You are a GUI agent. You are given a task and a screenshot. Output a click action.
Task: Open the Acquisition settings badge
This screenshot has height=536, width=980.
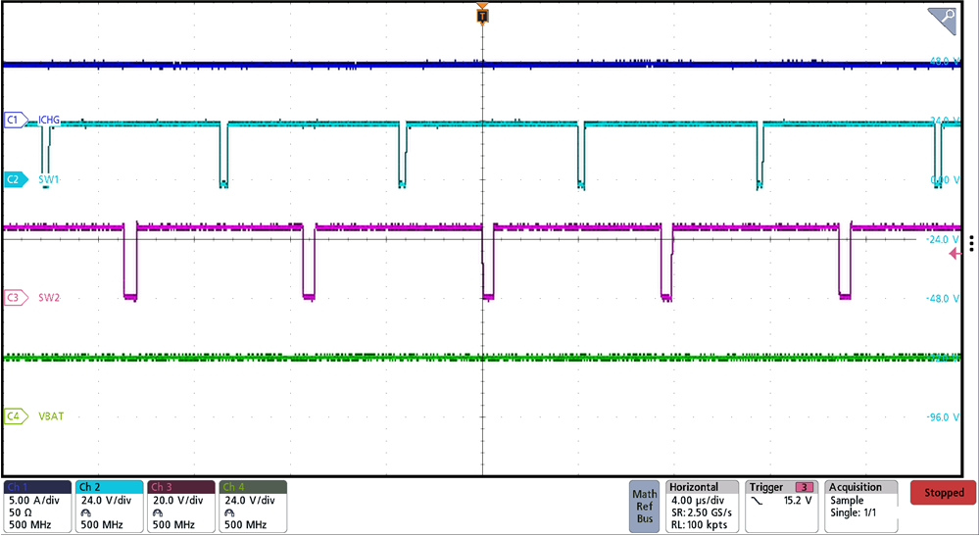coord(862,506)
